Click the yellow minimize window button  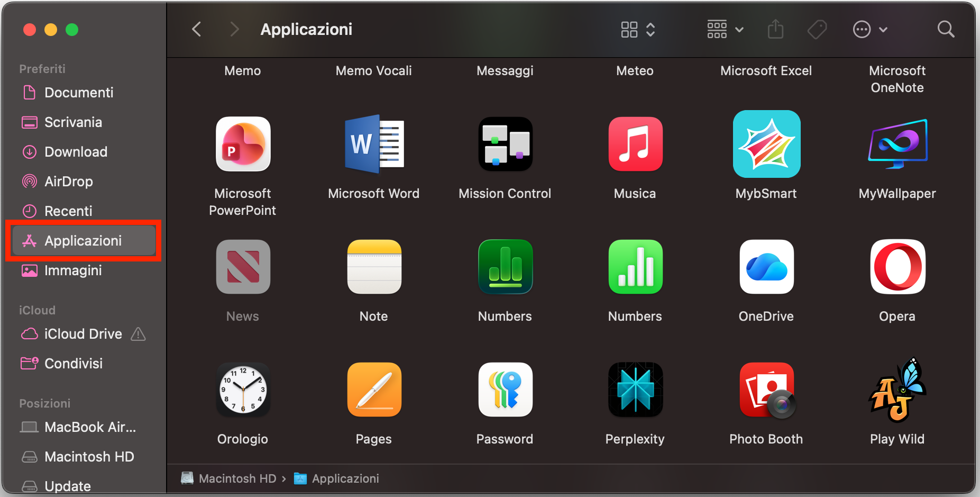point(51,30)
